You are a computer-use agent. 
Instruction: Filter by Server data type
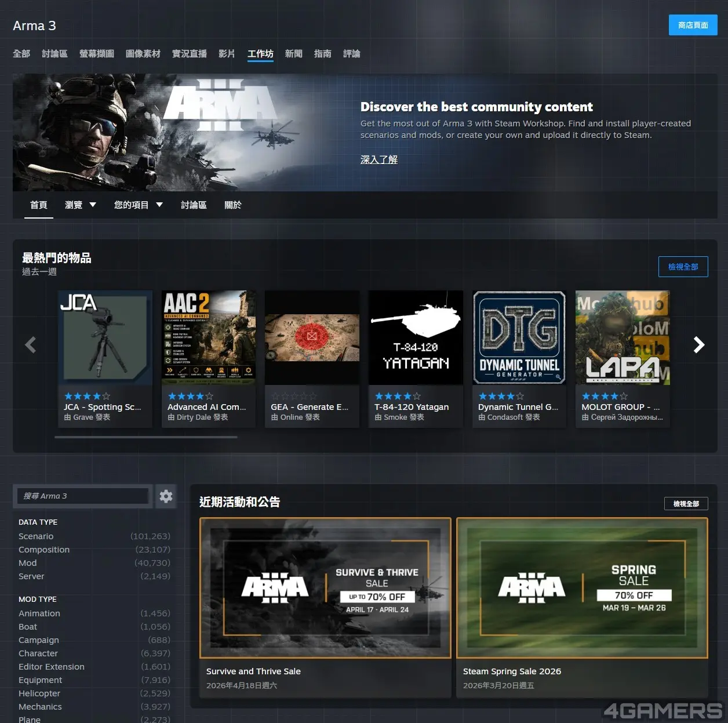tap(94, 576)
